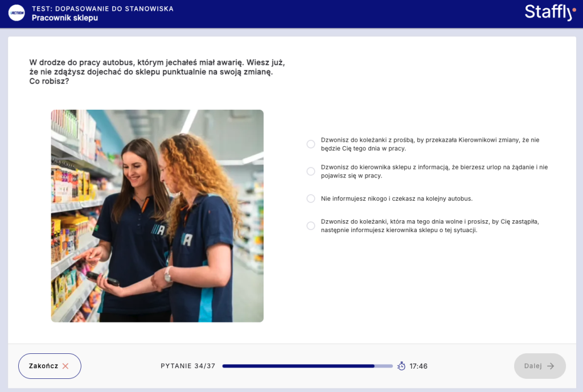This screenshot has height=392, width=583.
Task: Click the question text about the bus breakdown
Action: pos(157,72)
